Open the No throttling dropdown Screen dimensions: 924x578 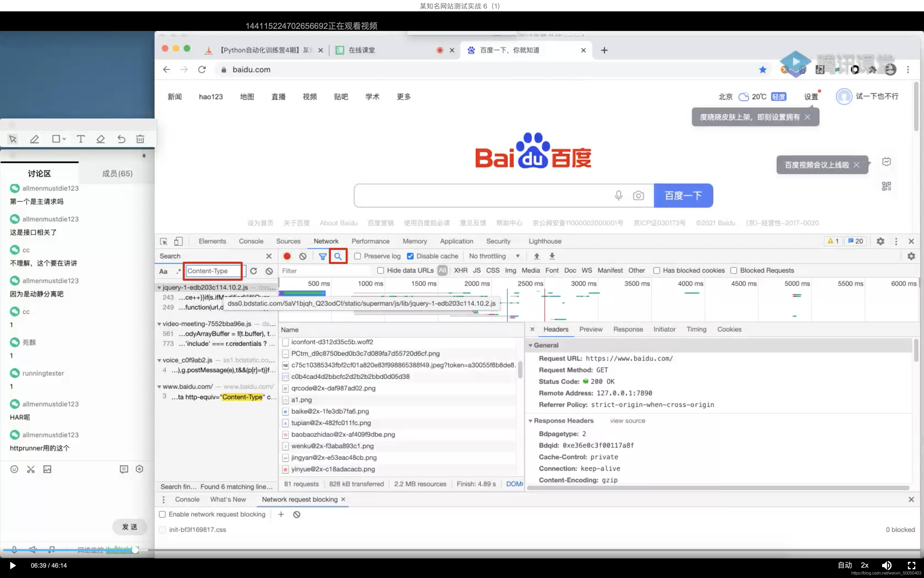[x=494, y=256]
